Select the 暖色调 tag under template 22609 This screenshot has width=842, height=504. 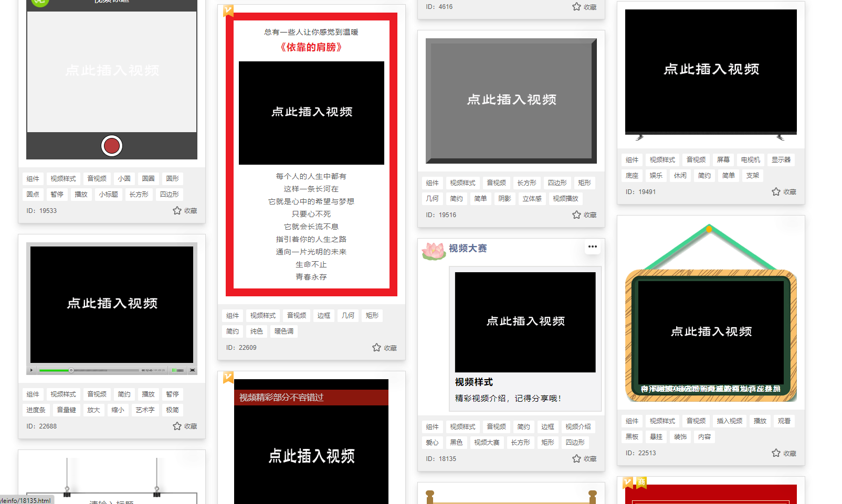283,331
